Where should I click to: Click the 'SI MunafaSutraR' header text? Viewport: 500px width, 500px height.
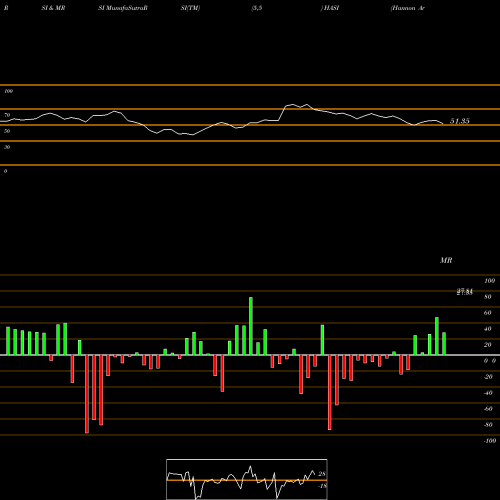[123, 8]
